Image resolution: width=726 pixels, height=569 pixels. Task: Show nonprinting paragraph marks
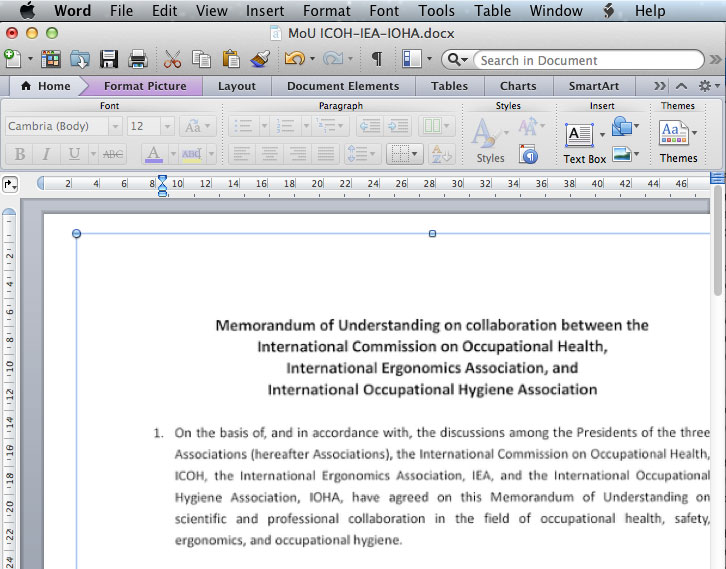point(377,59)
